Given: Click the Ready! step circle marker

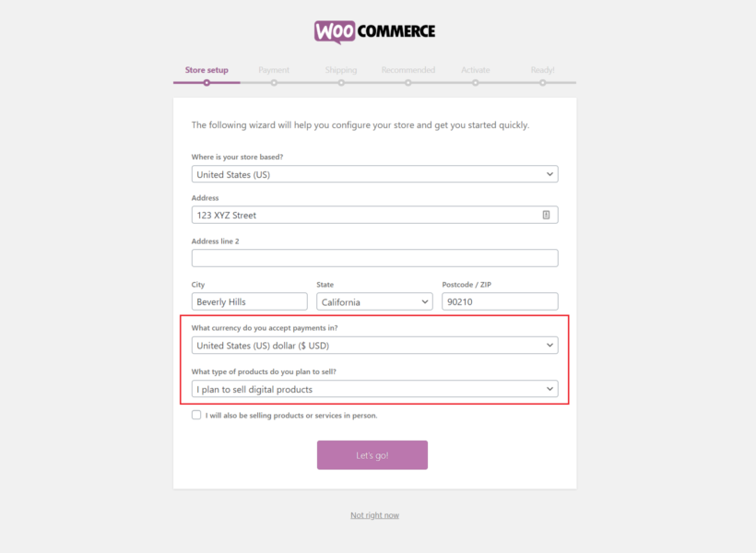Looking at the screenshot, I should click(x=543, y=82).
